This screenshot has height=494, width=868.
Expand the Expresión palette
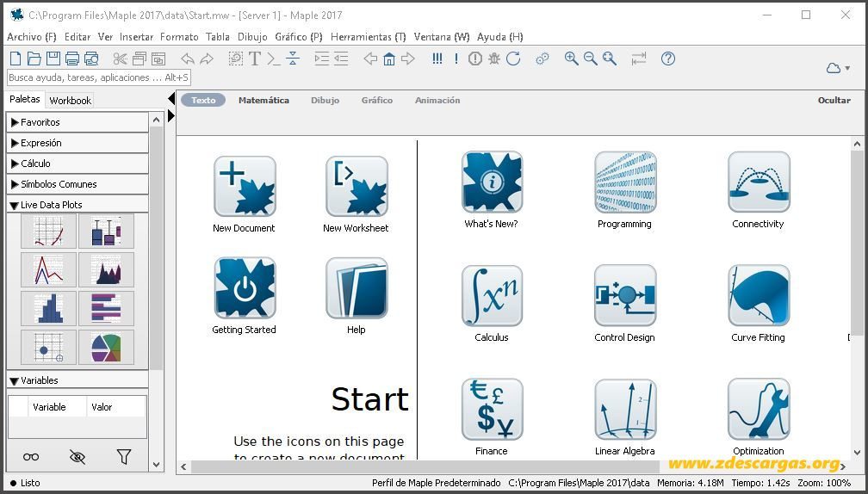point(77,143)
